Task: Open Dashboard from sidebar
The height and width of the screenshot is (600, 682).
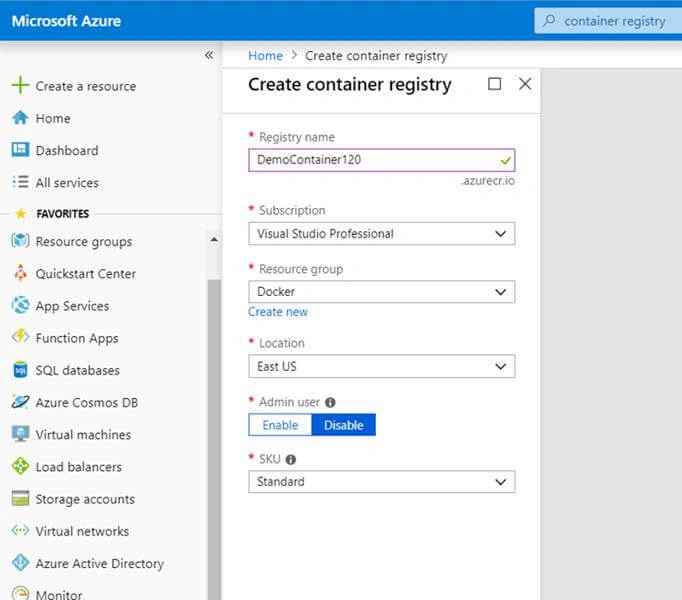Action: [x=67, y=151]
